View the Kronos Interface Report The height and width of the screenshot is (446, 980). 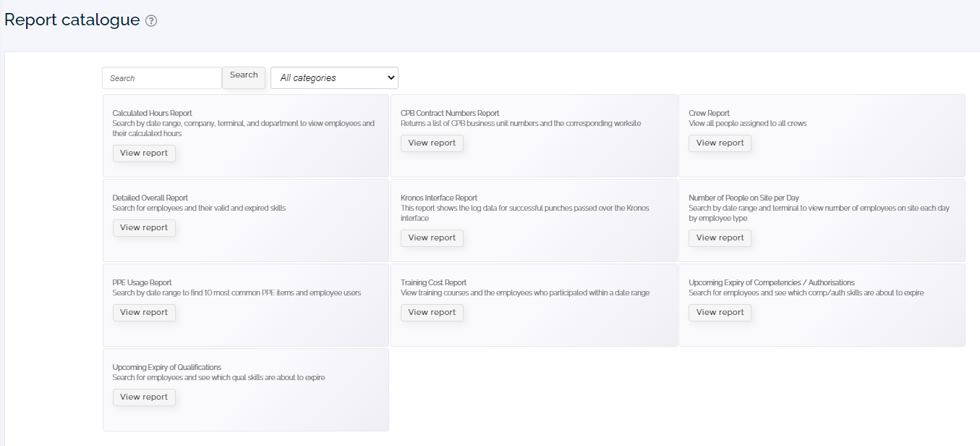point(432,237)
